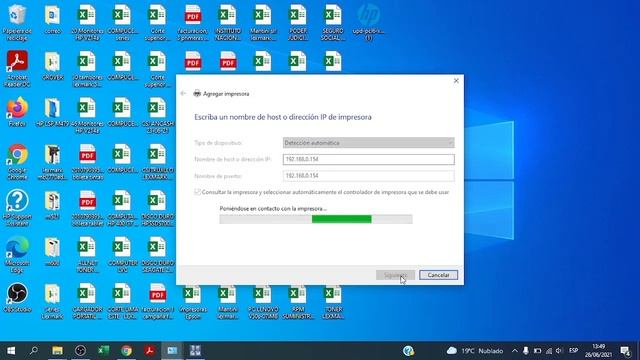Select the PC LENOVO V50s Excel file
Image resolution: width=640 pixels, height=360 pixels.
point(263,301)
